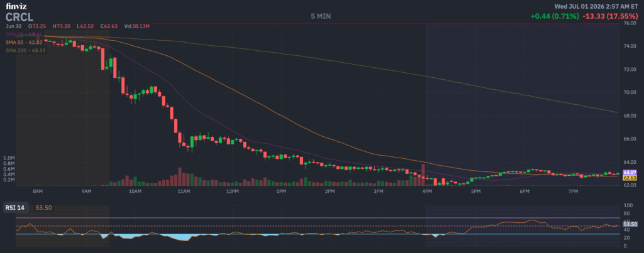Click the orange SMA 50 62.82 label
The width and height of the screenshot is (644, 253).
pos(25,42)
